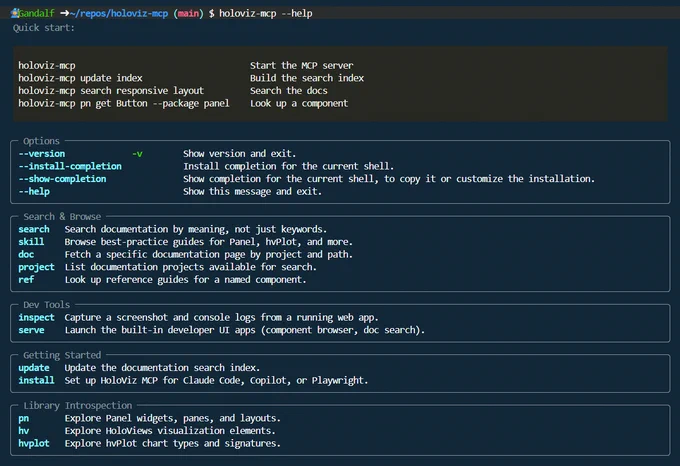This screenshot has width=680, height=466.
Task: Click 'Explore hvPlot chart types and signatures.' description
Action: click(x=173, y=443)
